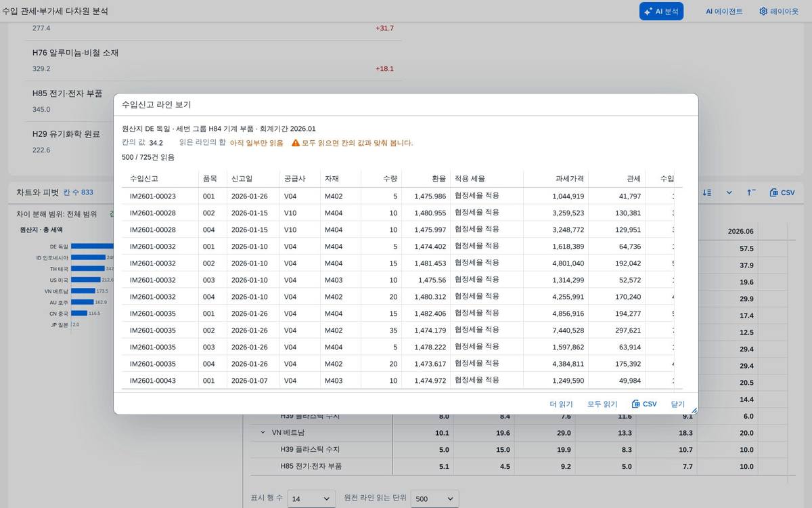Click variance value +18.1

point(384,69)
